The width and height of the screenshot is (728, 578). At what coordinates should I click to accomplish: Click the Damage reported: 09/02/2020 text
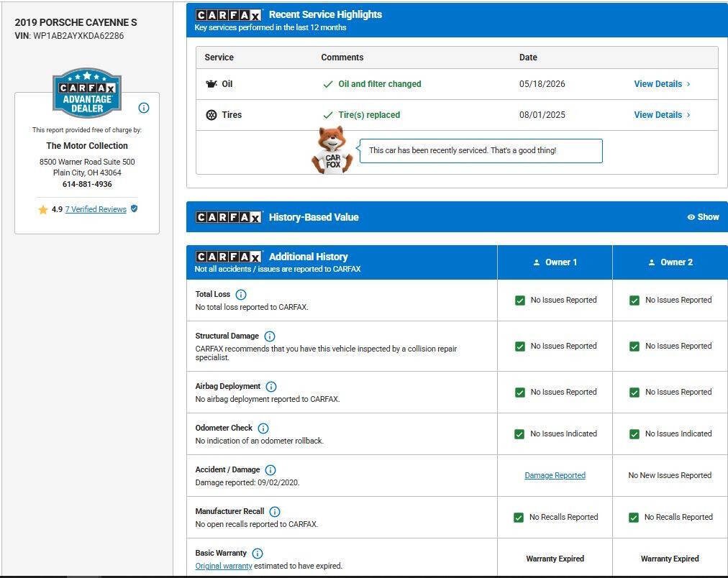(x=247, y=483)
